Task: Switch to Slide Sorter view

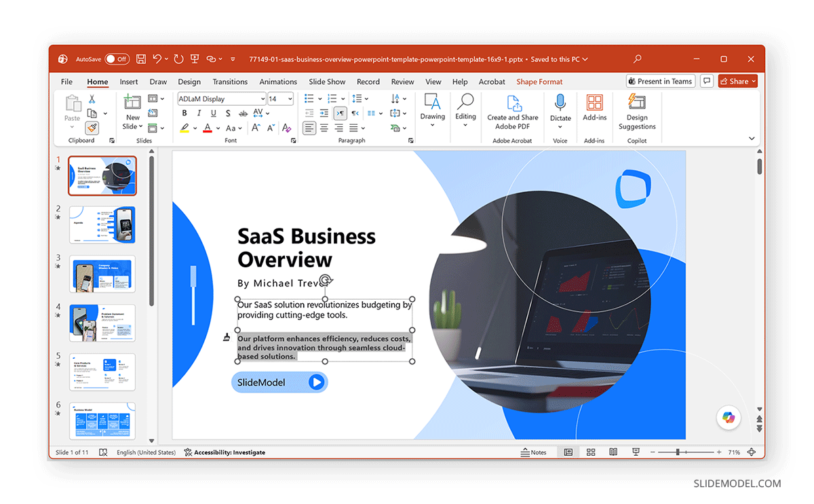Action: [591, 452]
